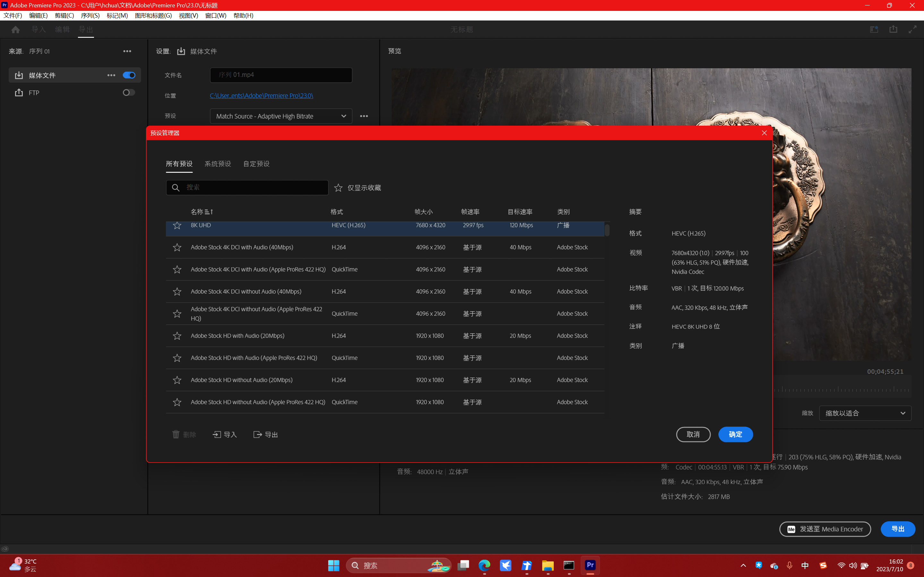Expand the 缩放以适合 scale dropdown
Screen dimensions: 924x577
point(865,413)
